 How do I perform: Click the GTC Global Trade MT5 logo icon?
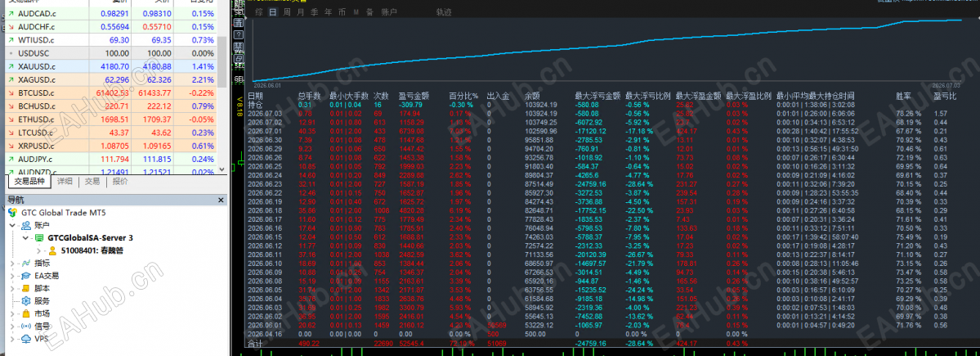click(x=12, y=213)
